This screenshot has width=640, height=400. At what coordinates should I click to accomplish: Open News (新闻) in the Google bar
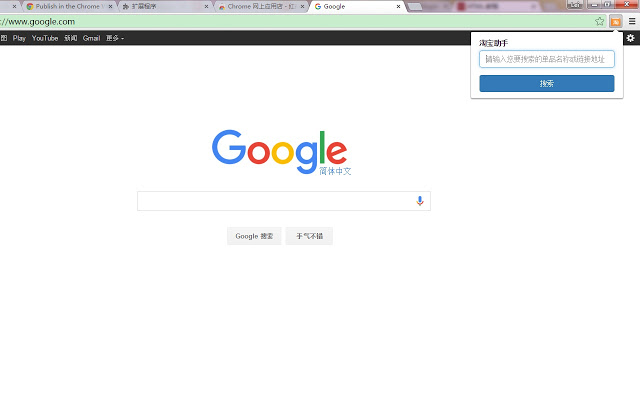71,38
